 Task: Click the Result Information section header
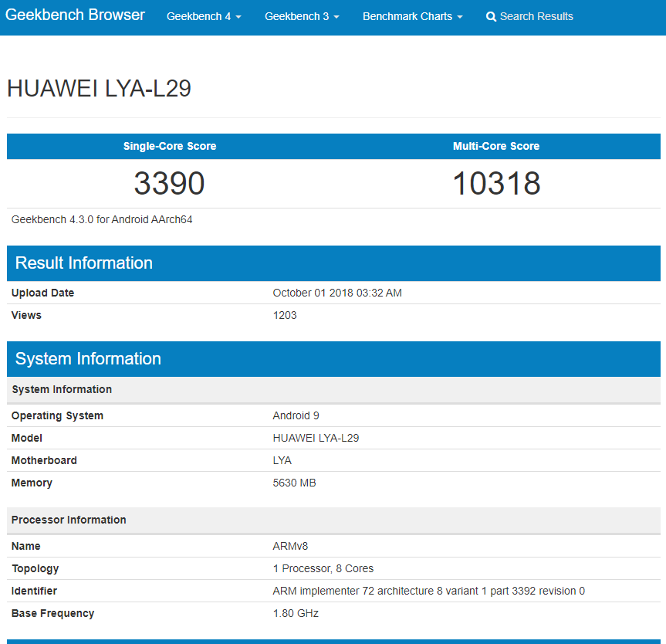[333, 263]
